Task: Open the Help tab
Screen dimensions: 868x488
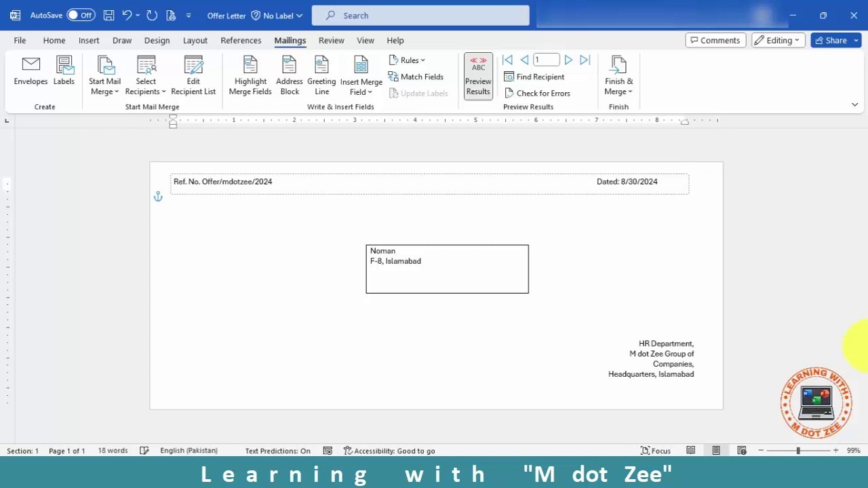Action: pyautogui.click(x=395, y=41)
